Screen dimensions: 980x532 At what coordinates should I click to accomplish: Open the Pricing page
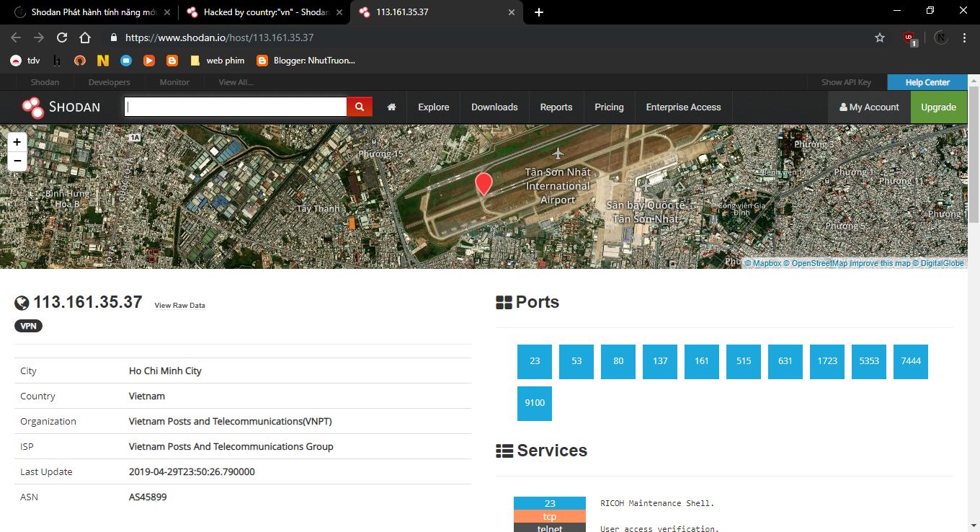point(609,107)
